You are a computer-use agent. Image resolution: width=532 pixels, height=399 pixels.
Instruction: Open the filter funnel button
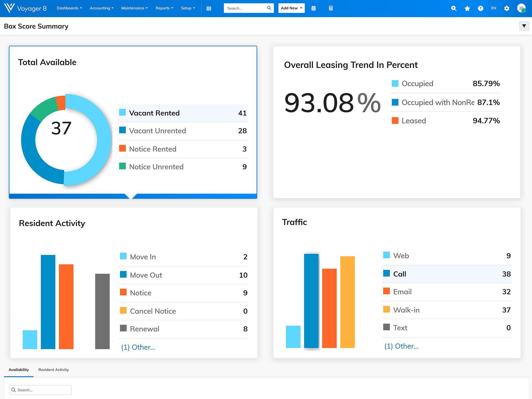click(524, 26)
